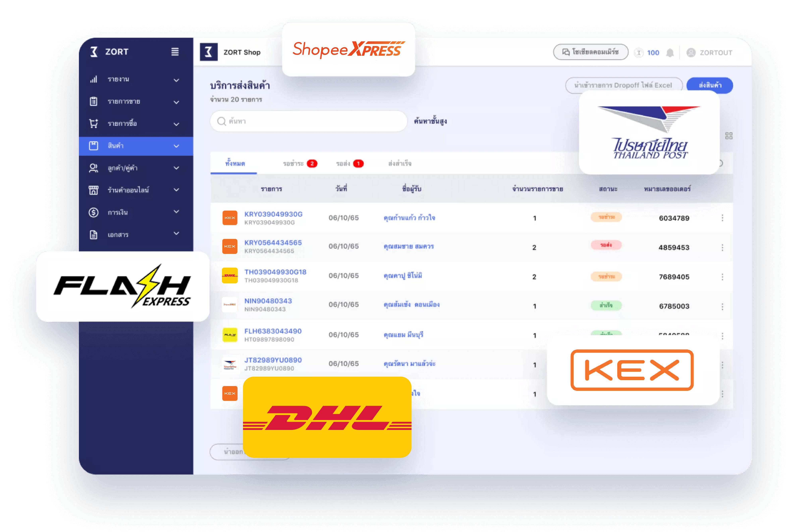797x532 pixels.
Task: Expand the รายการขาย menu chevron
Action: point(177,102)
